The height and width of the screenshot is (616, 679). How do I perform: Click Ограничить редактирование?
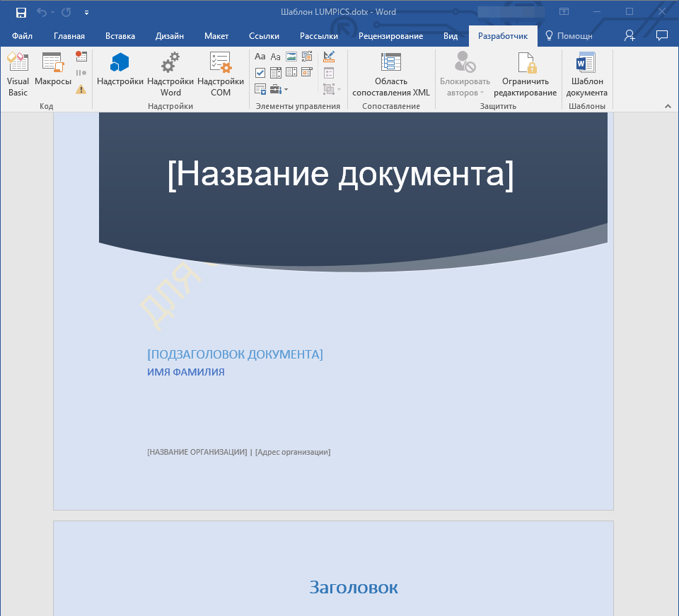(525, 74)
